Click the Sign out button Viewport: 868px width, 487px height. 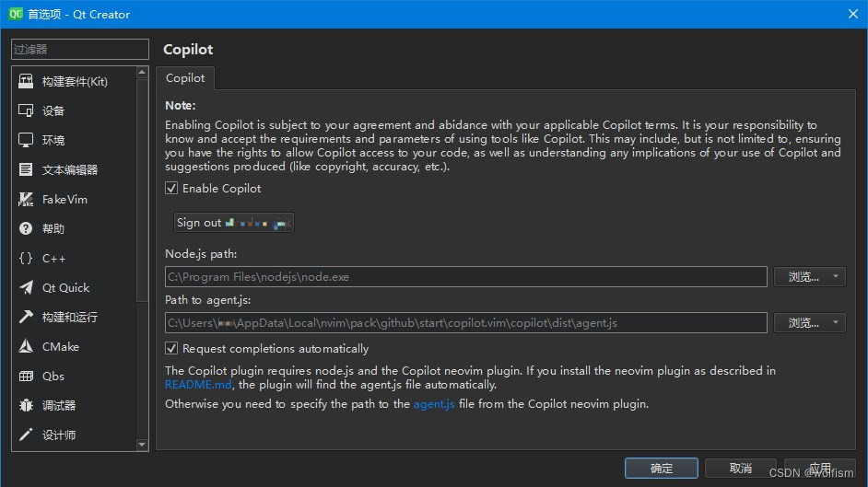[x=234, y=223]
